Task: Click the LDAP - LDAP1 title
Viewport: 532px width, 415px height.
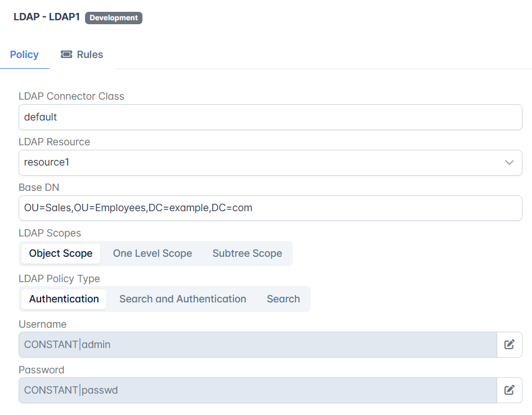Action: (47, 17)
